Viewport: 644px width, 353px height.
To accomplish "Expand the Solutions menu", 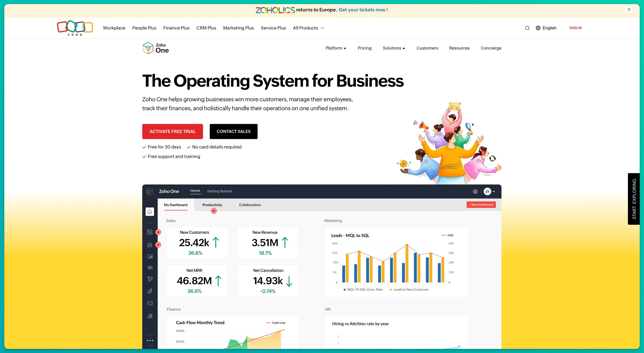I will coord(394,48).
